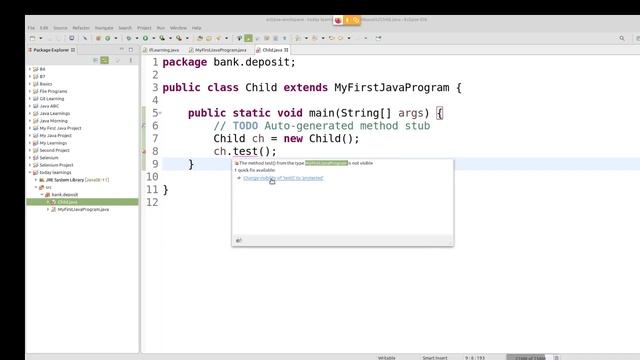Screen dimensions: 640x360
Task: Click the Package Explorer view tab
Action: pos(51,49)
